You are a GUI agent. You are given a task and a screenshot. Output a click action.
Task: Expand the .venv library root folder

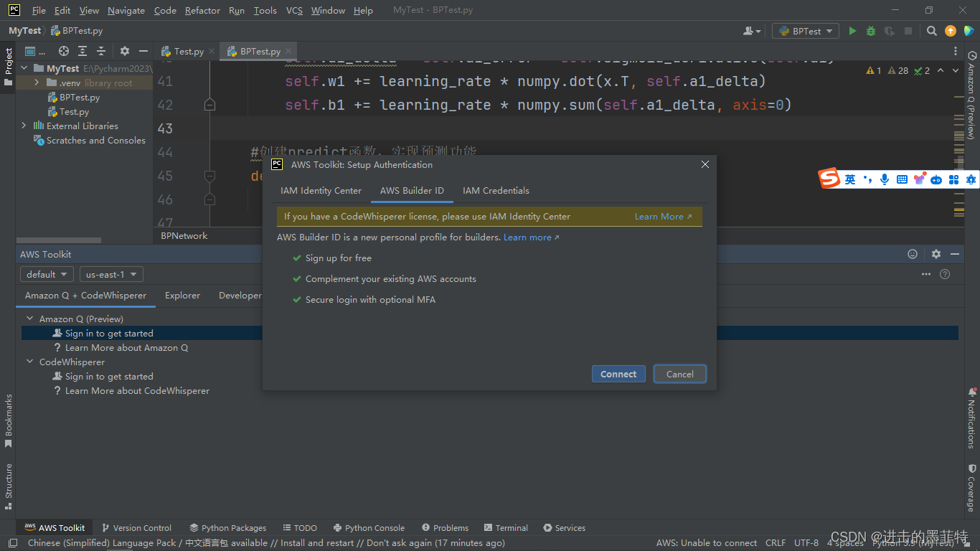[x=37, y=83]
